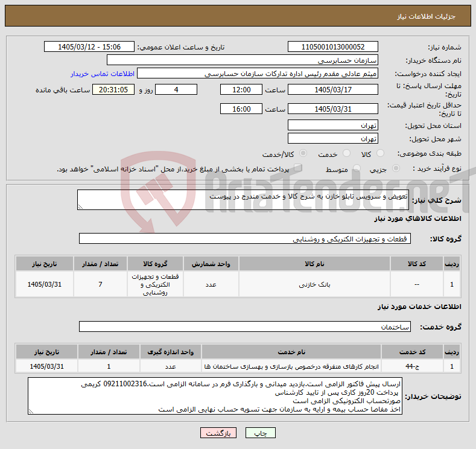Click the announcement date field 1405/03/12 - 15:06
Viewport: 476px width, 449px height.
[89, 46]
